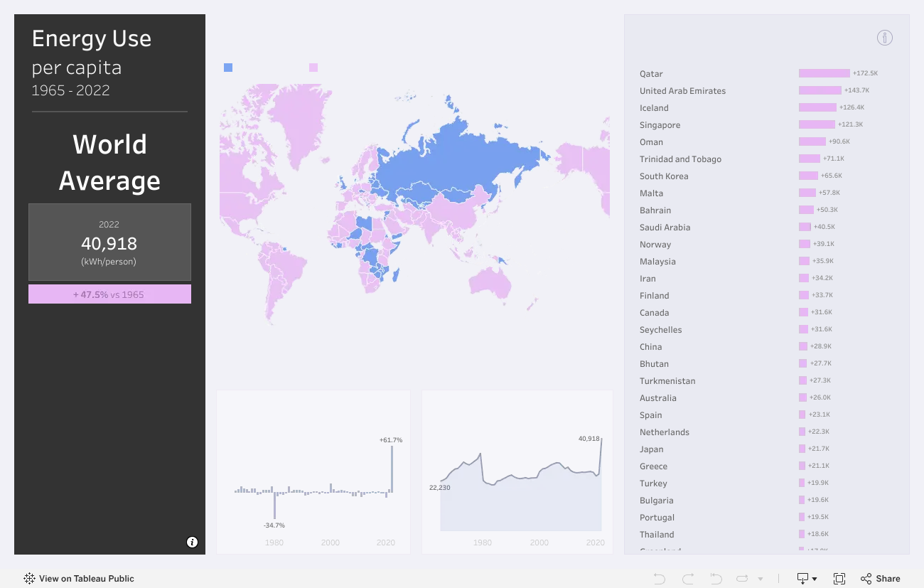
Task: Click the Share button
Action: tap(880, 579)
